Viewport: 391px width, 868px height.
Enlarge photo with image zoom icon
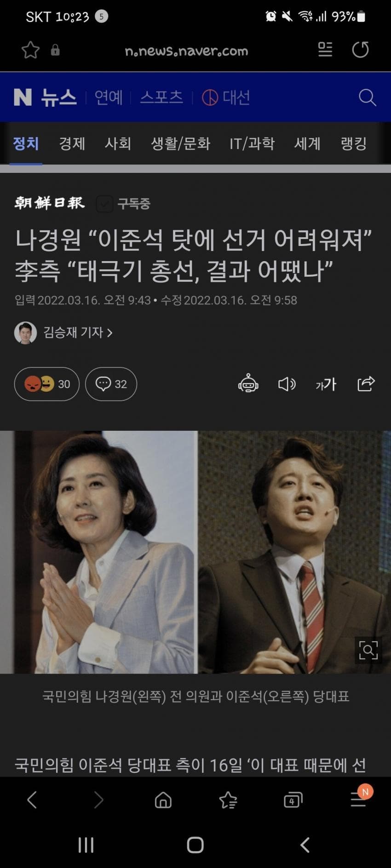tap(368, 650)
